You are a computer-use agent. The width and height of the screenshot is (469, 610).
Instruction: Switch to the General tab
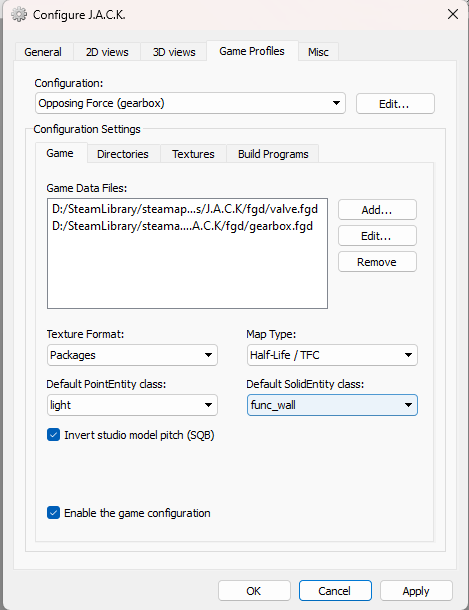click(x=43, y=52)
